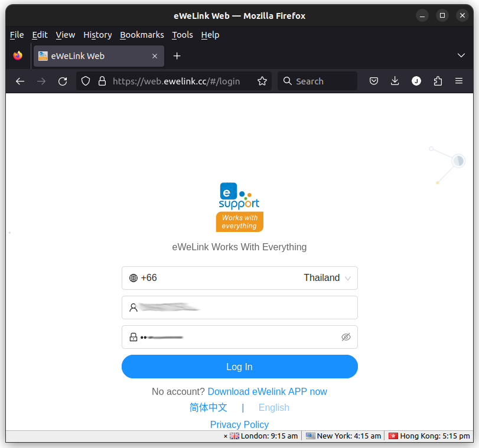Click the blue Log In button
Screen dimensions: 479x448
point(240,367)
